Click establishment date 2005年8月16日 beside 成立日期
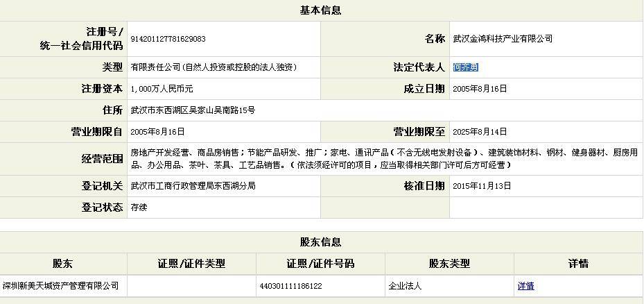 (480, 89)
